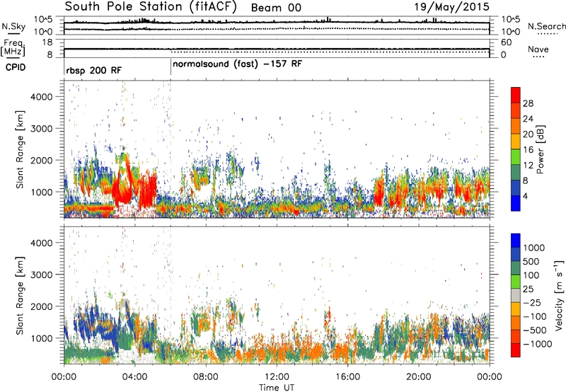Click the gray segment of Velocity colorbar
This screenshot has width=566, height=392.
[x=516, y=296]
